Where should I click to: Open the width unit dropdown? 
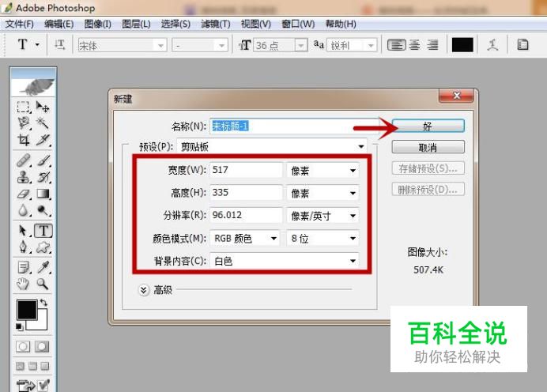click(323, 171)
